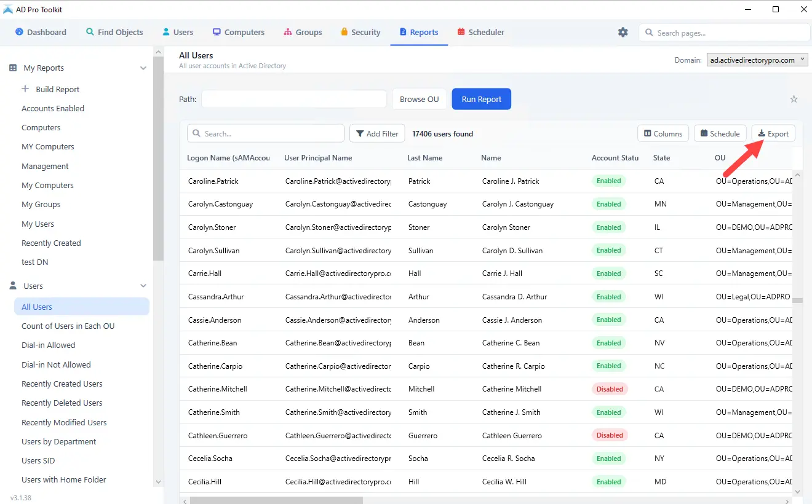Select the Caroline.Patrick logon name cell
Viewport: 812px width, 504px height.
tap(213, 181)
